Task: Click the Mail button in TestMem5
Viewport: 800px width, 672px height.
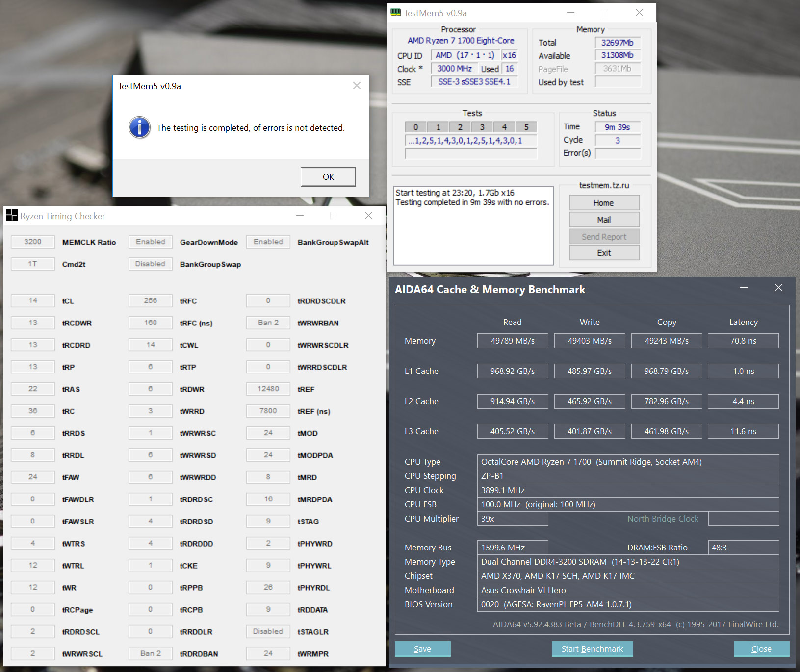Action: (x=604, y=220)
